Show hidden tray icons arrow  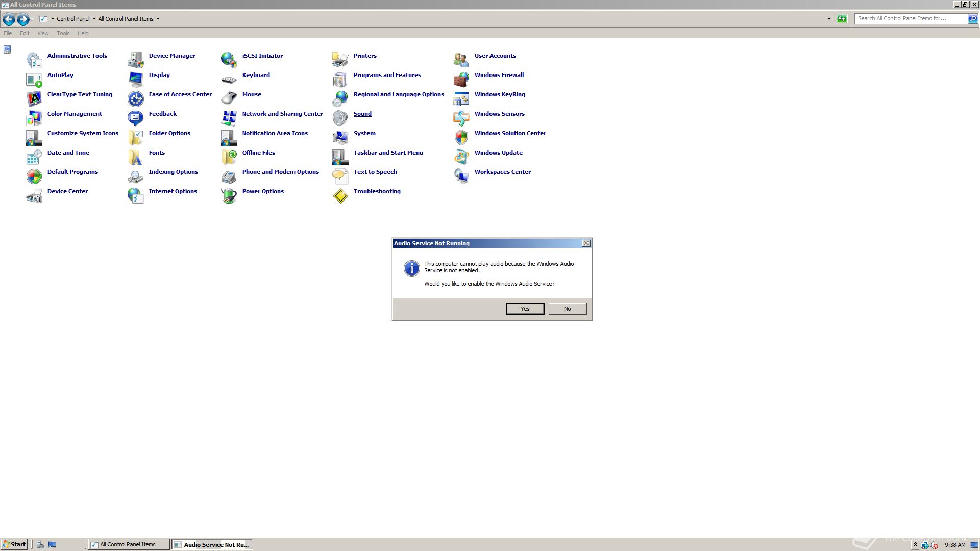tap(915, 544)
